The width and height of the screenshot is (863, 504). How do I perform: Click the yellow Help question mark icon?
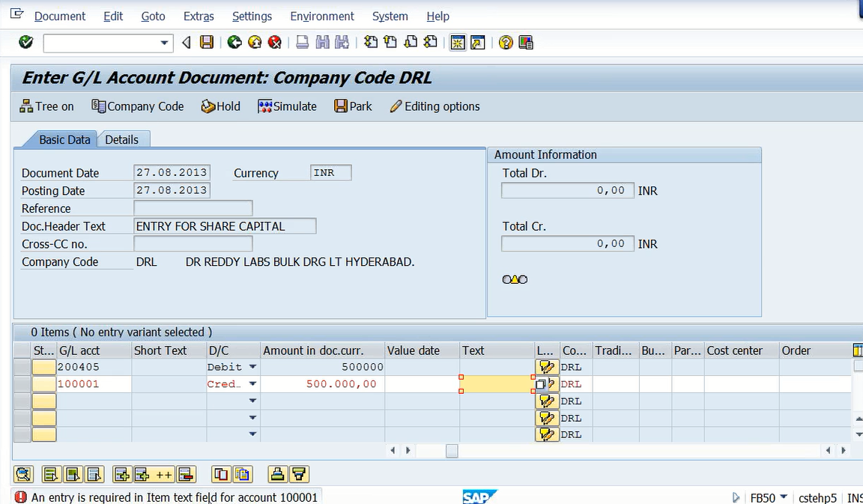(x=506, y=43)
